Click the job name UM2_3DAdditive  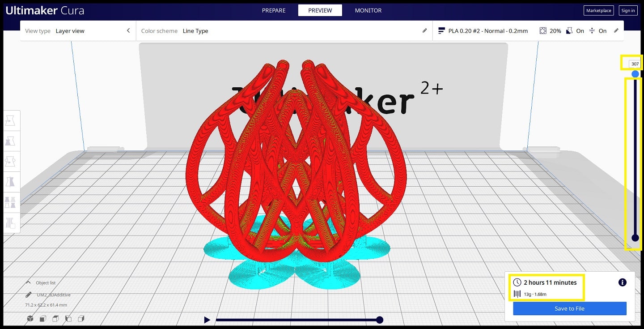click(x=54, y=295)
